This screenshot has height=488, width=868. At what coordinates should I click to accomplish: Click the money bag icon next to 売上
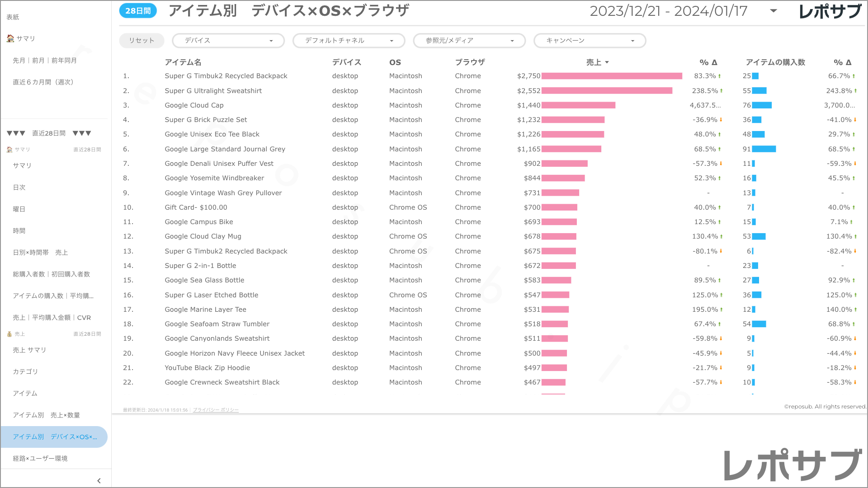(9, 334)
